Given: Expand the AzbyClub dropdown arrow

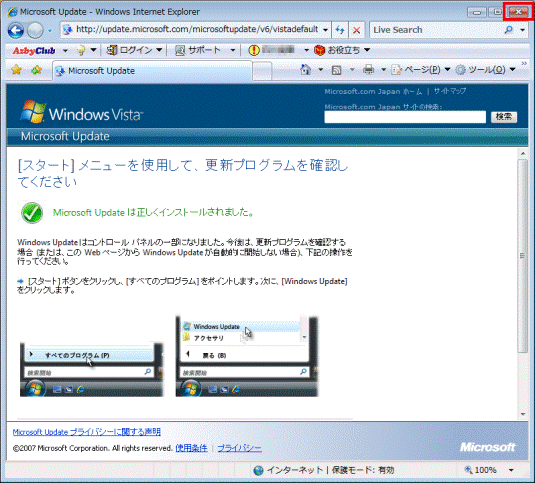Looking at the screenshot, I should [65, 50].
